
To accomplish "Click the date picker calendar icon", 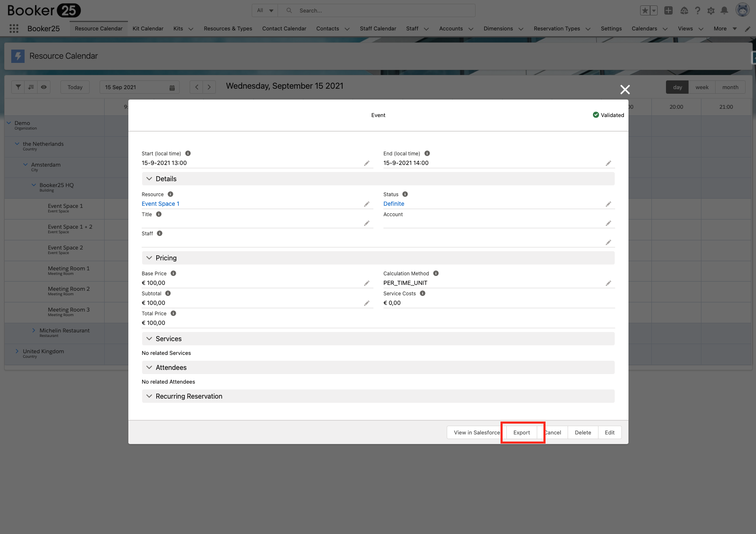I will pos(172,87).
